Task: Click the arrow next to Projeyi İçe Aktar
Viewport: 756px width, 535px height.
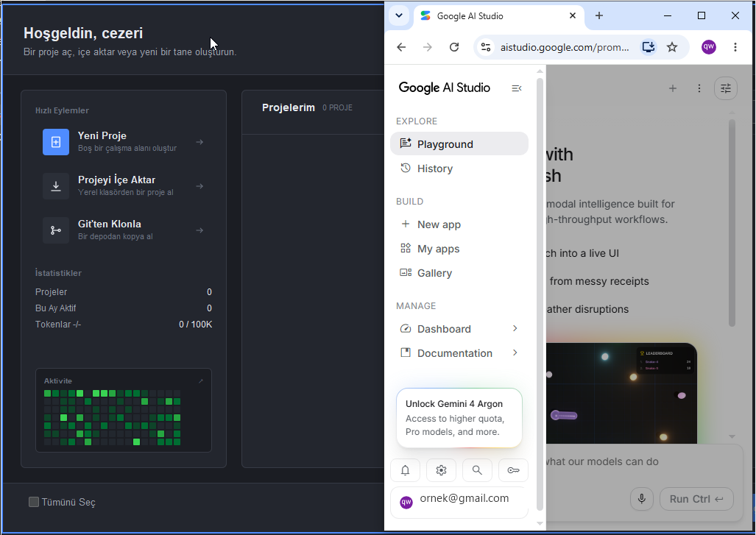Action: point(199,186)
